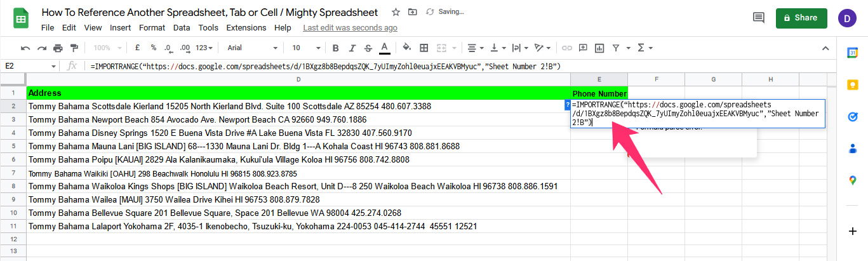
Task: Open the Google Calendar side panel
Action: pos(853,53)
